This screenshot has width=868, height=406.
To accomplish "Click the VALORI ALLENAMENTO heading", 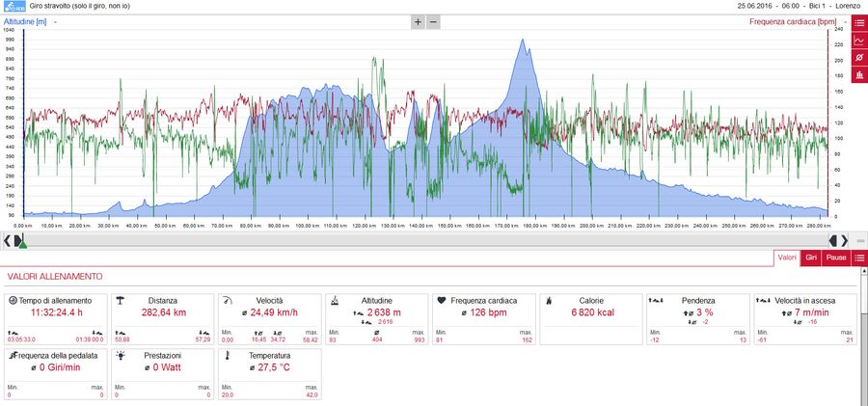I will pyautogui.click(x=54, y=276).
